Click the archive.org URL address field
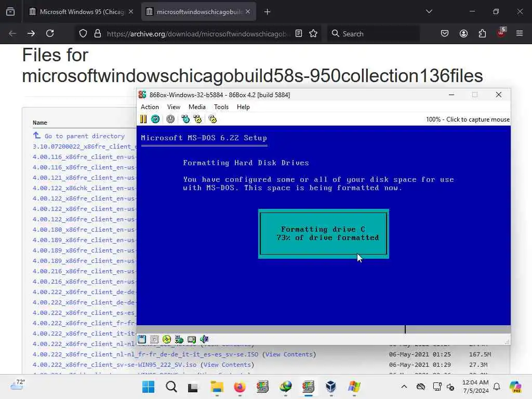The width and height of the screenshot is (532, 399). pos(198,34)
